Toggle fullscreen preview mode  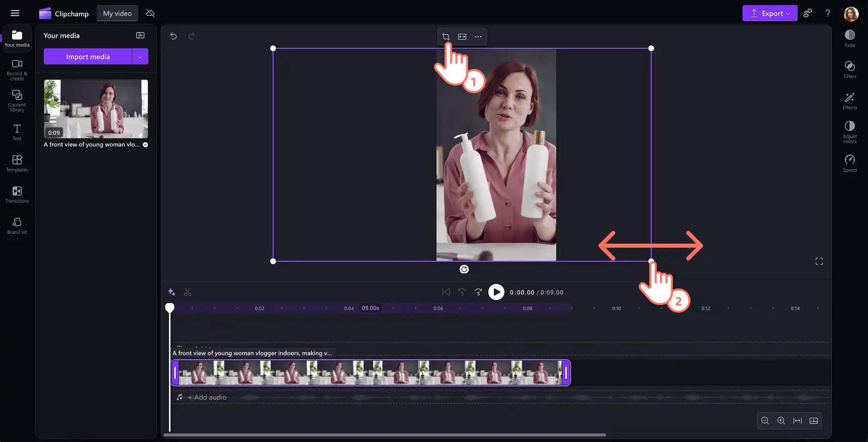click(x=819, y=261)
